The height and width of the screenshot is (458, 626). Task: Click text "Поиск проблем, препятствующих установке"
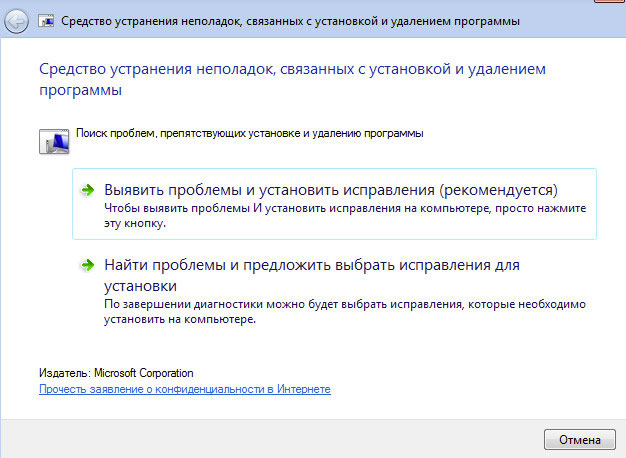coord(250,133)
